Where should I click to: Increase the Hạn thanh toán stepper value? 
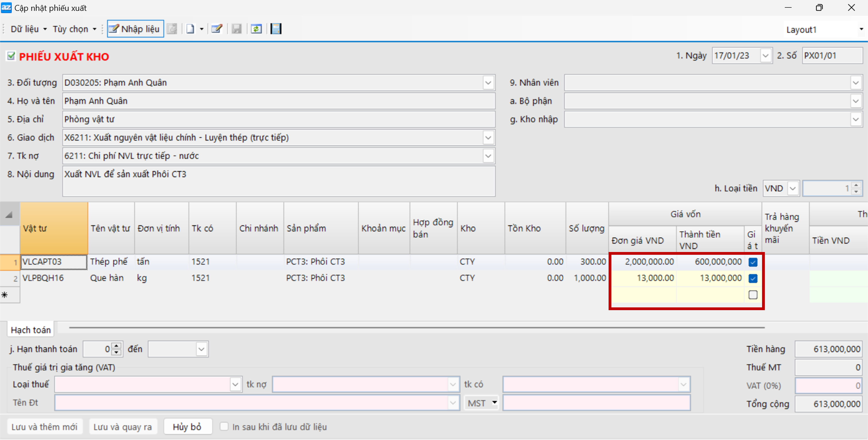(x=117, y=346)
